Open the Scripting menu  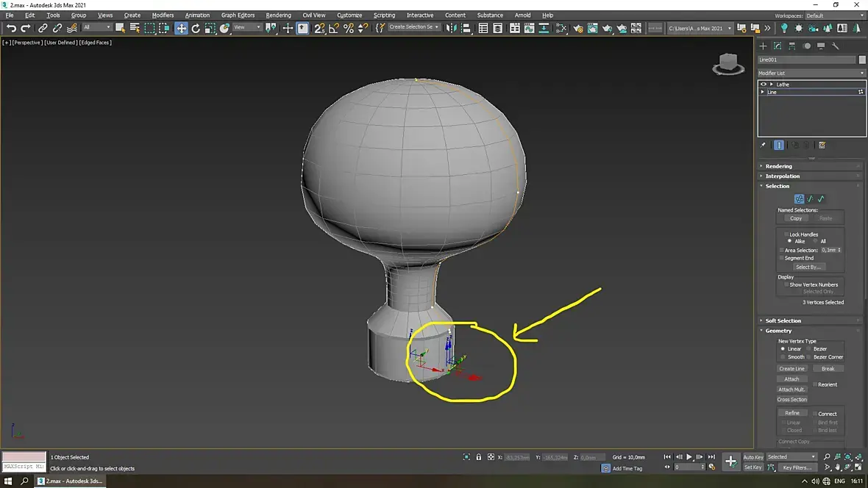(x=384, y=15)
